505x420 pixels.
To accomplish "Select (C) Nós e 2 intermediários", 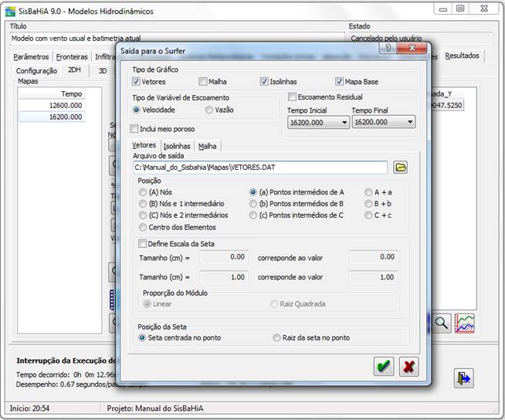I will 142,215.
